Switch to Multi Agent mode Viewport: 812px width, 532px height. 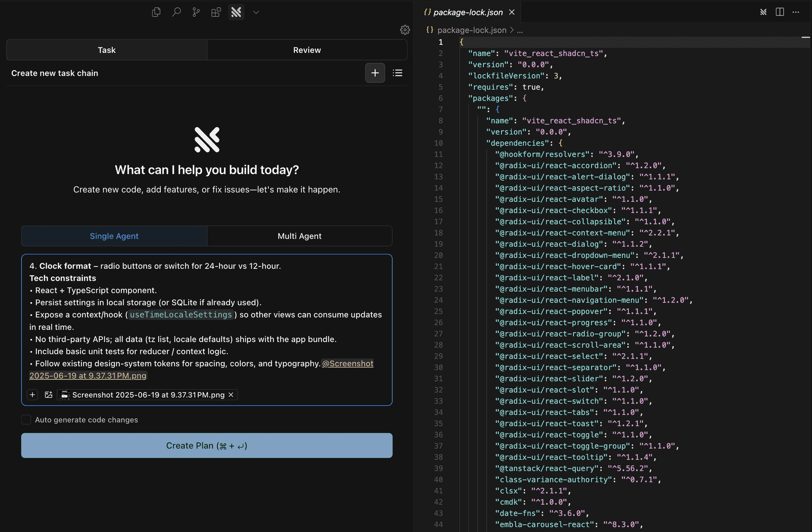click(x=299, y=236)
